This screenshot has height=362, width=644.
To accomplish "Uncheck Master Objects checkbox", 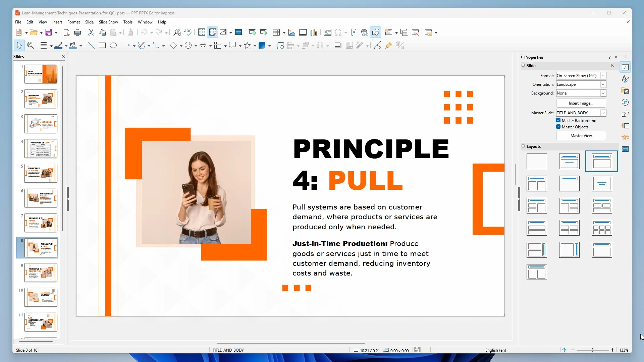I will 558,127.
